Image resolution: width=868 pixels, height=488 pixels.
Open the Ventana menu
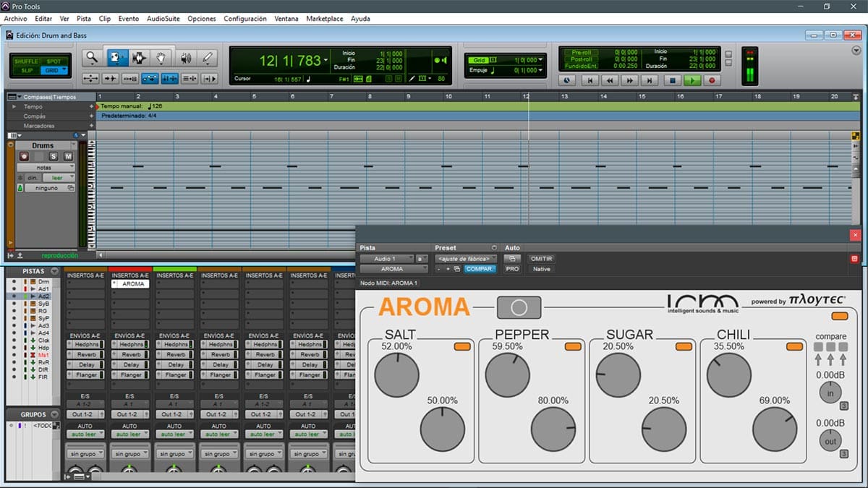click(x=285, y=18)
